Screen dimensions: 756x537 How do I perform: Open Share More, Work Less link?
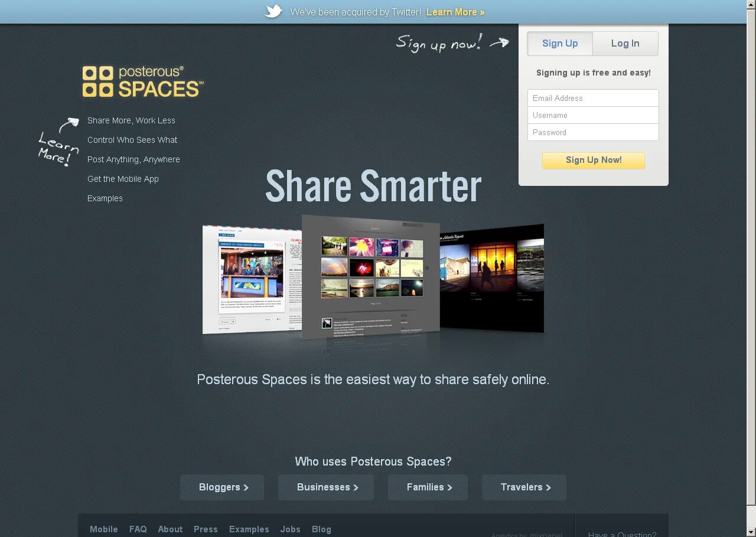click(131, 120)
